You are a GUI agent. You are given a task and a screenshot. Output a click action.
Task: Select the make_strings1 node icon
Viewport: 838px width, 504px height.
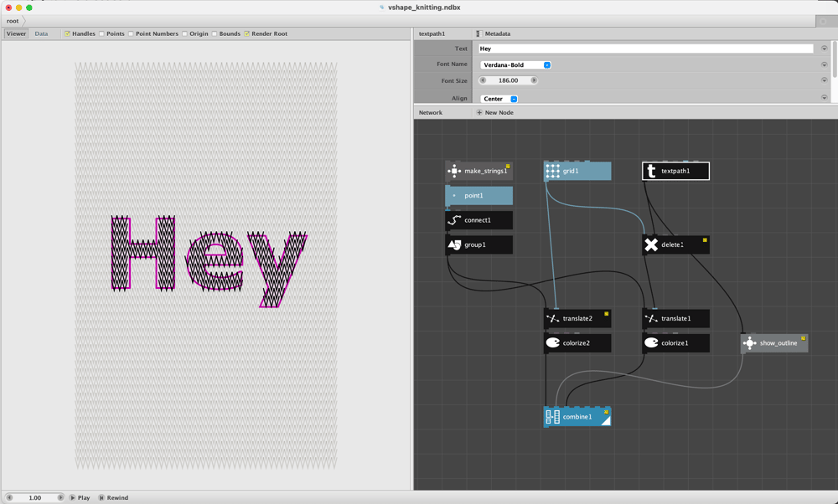(x=453, y=171)
